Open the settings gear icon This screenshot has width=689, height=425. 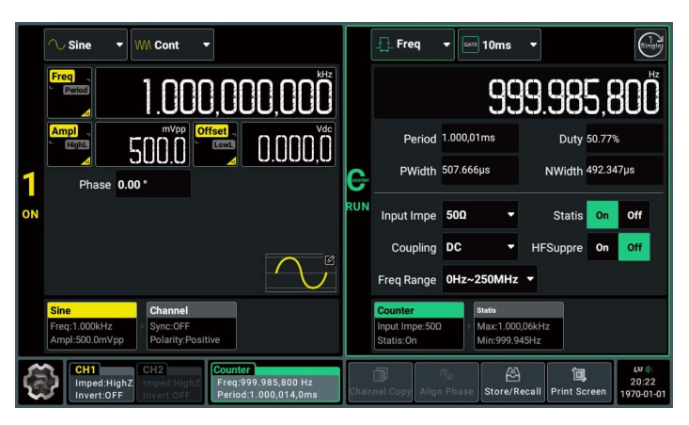click(x=41, y=382)
